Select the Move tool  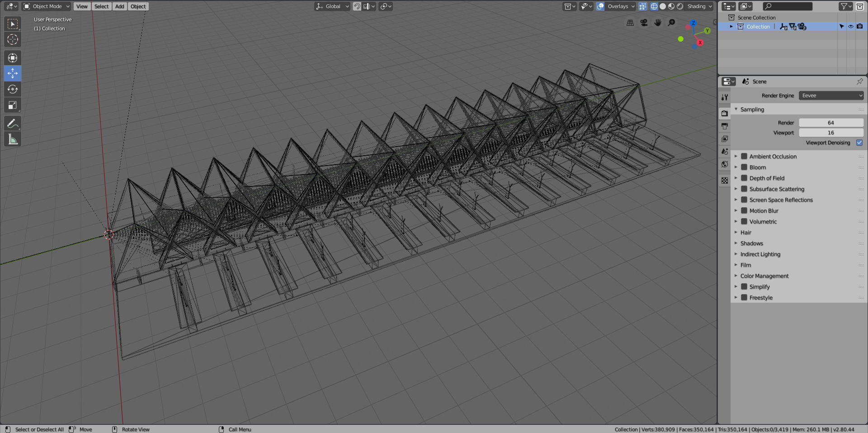[x=13, y=73]
